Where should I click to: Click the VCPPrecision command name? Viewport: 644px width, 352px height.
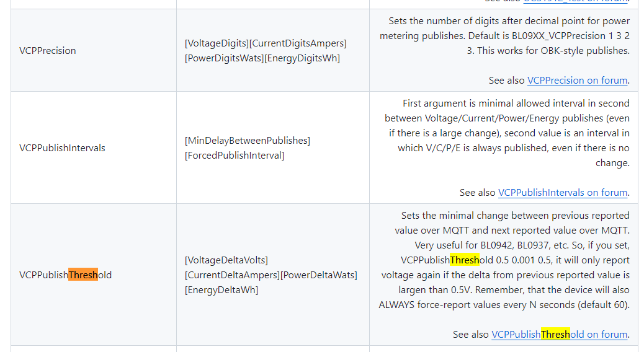point(48,51)
